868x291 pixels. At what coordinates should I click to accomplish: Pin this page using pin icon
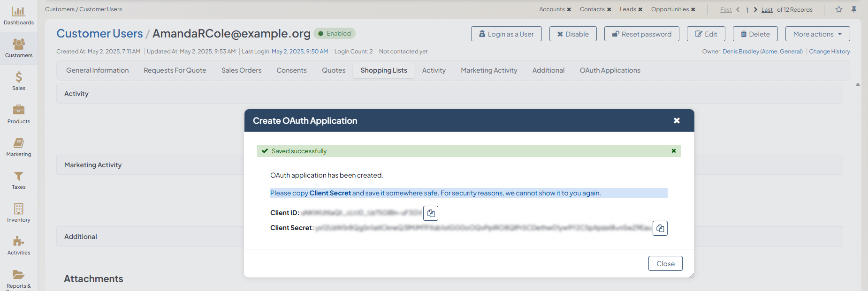point(854,9)
